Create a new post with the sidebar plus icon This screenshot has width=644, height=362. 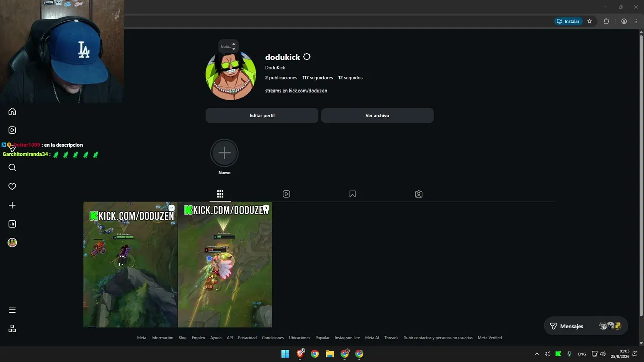point(12,205)
